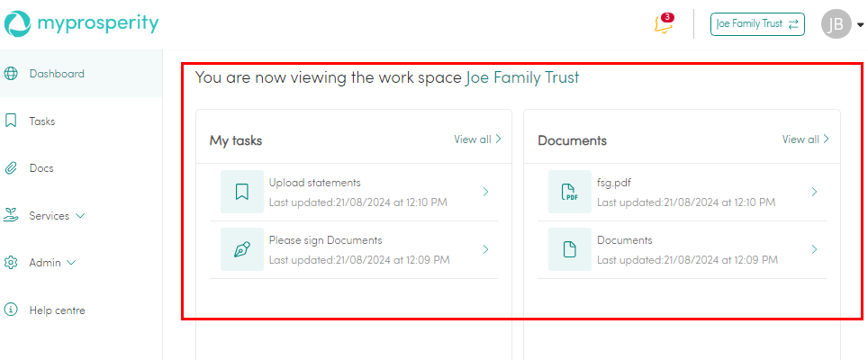Click the Admin gear icon

[12, 263]
